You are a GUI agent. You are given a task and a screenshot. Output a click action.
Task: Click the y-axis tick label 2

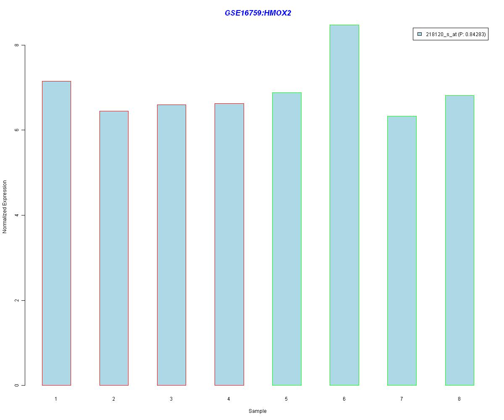[17, 300]
